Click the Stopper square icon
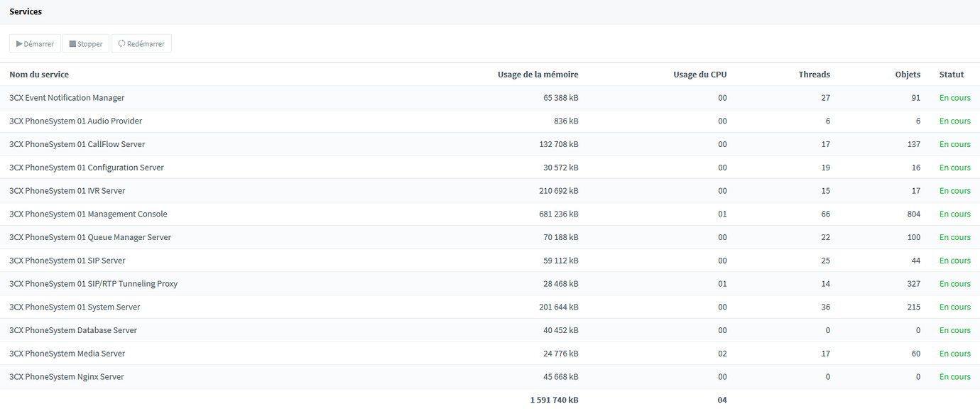 72,44
